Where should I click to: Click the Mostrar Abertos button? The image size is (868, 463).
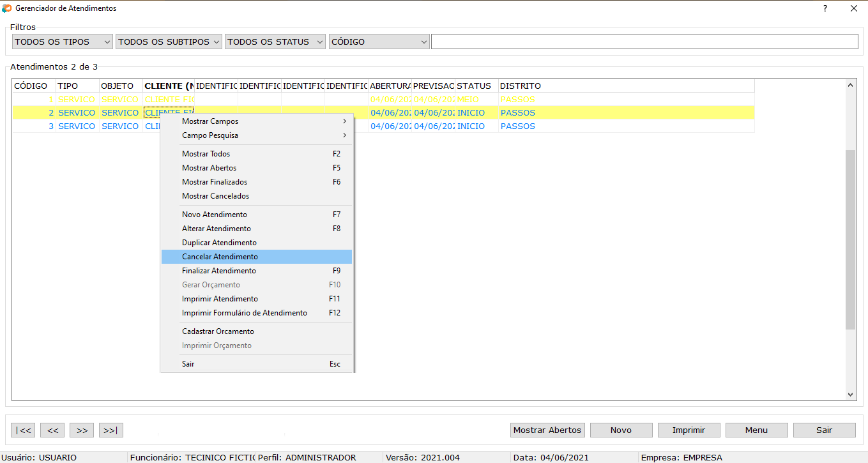coord(547,430)
